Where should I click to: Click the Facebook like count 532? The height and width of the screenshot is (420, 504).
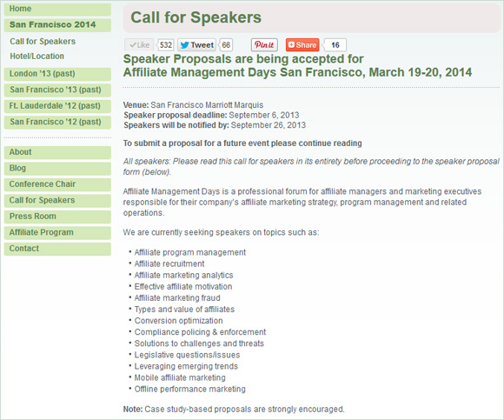coord(166,44)
